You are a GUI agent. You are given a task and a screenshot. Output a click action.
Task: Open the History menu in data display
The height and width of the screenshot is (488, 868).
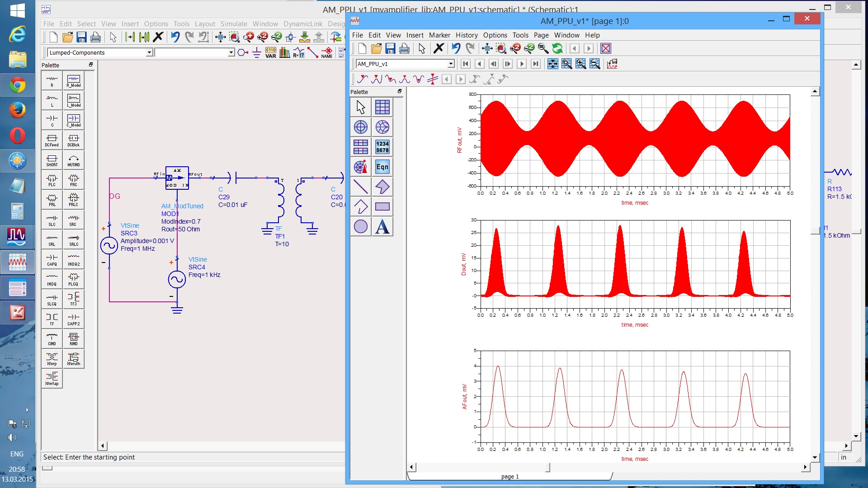pos(467,35)
